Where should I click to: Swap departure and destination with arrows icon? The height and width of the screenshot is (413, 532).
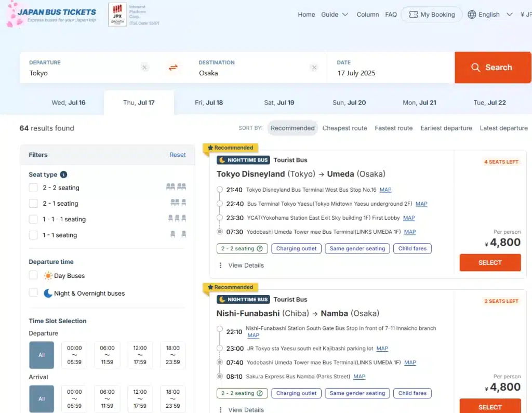[x=173, y=68]
